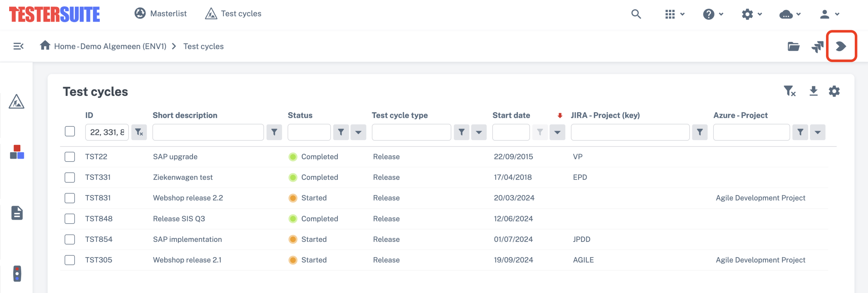Expand the user account menu
The height and width of the screenshot is (293, 868).
click(829, 14)
